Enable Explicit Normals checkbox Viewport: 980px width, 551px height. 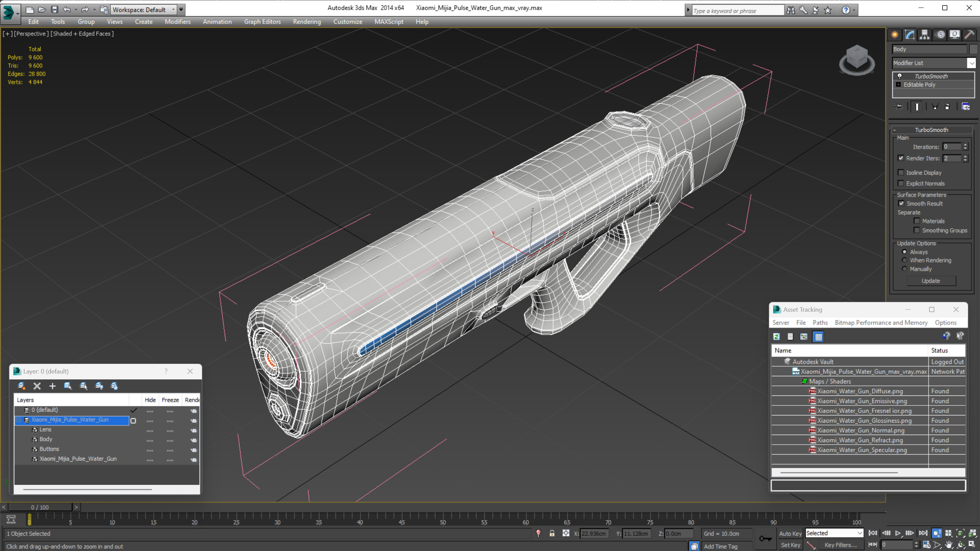point(901,183)
